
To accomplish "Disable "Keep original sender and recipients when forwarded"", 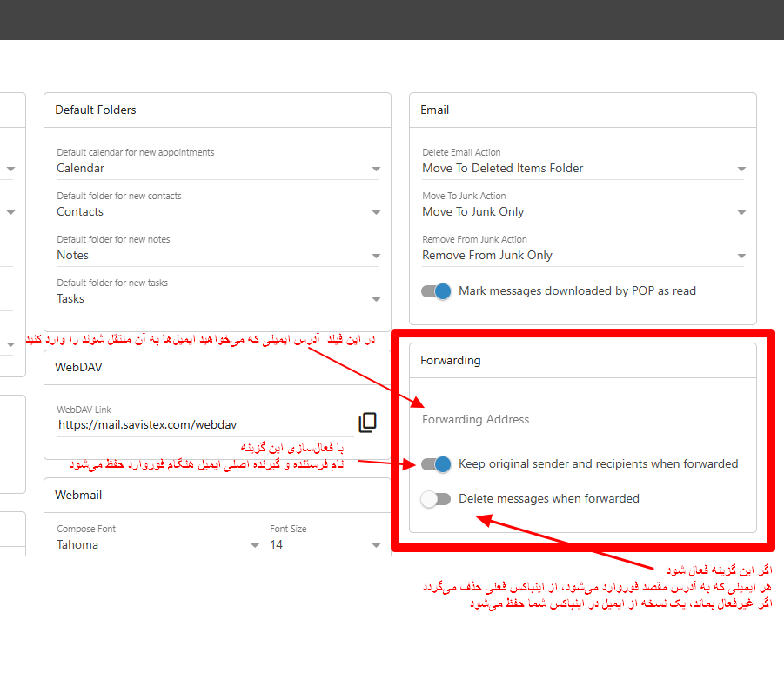I will point(436,464).
